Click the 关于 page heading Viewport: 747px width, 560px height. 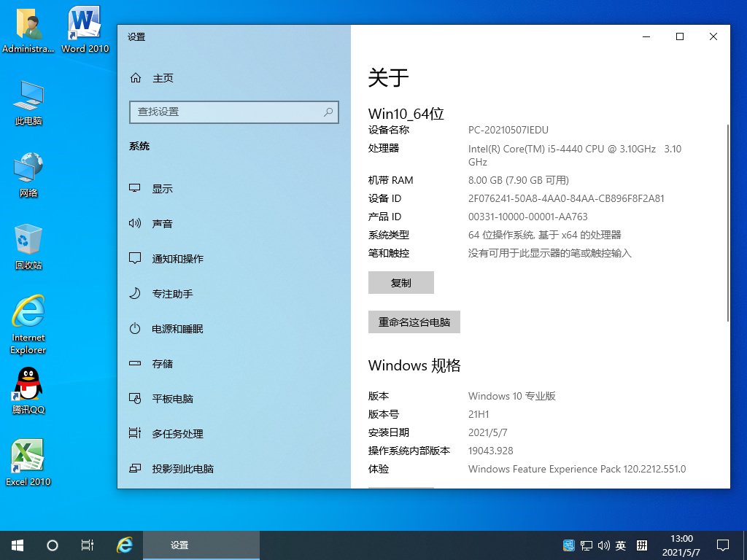coord(388,77)
